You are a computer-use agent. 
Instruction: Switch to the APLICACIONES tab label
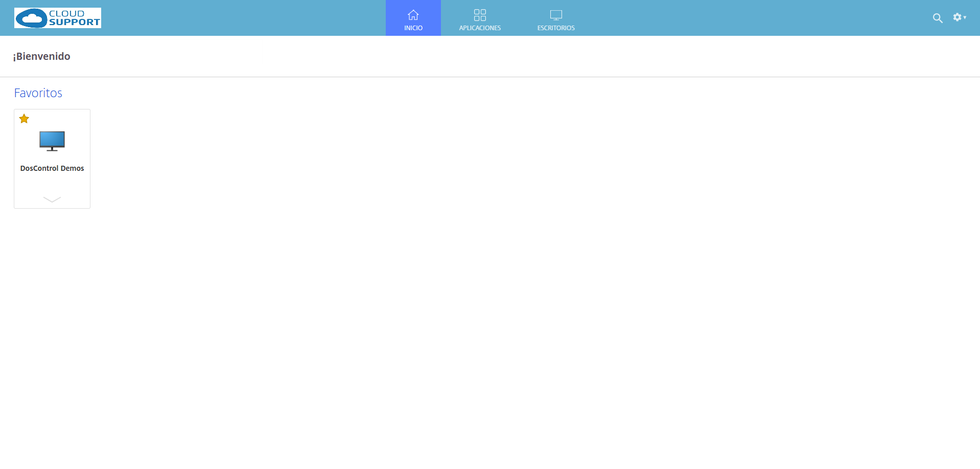[x=480, y=28]
